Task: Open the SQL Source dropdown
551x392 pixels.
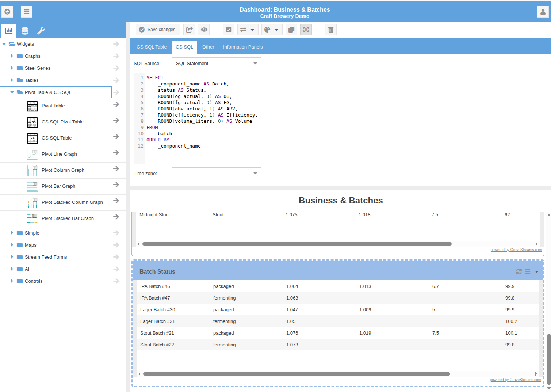Action: click(217, 63)
